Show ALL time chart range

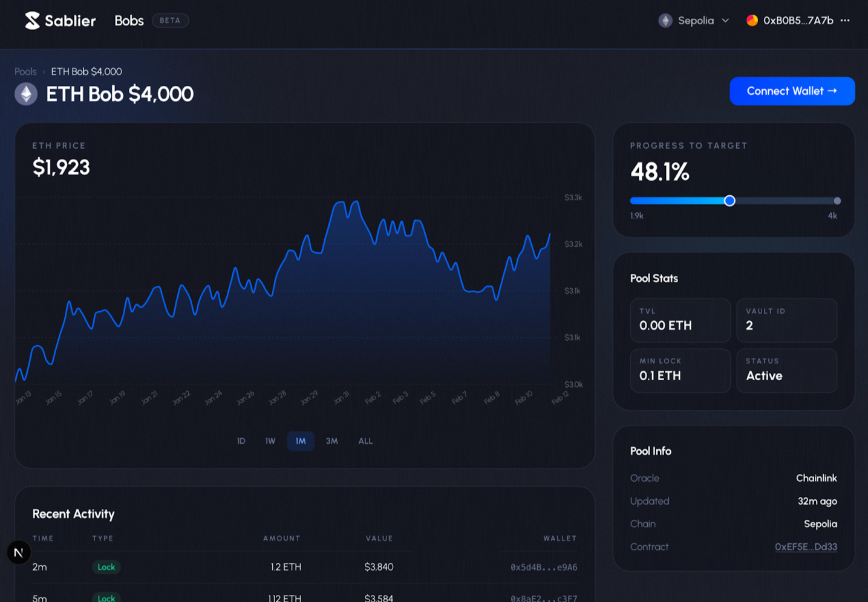tap(365, 441)
